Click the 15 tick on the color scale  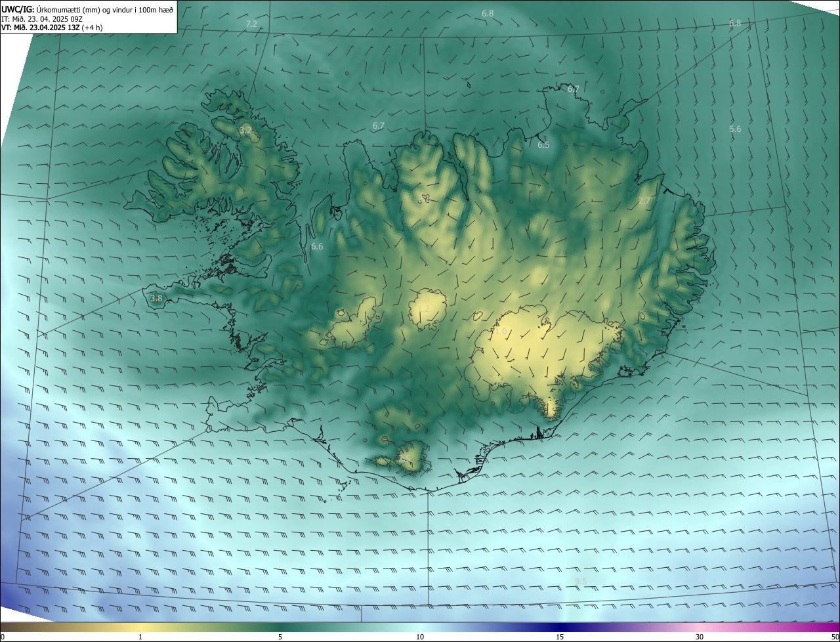560,637
